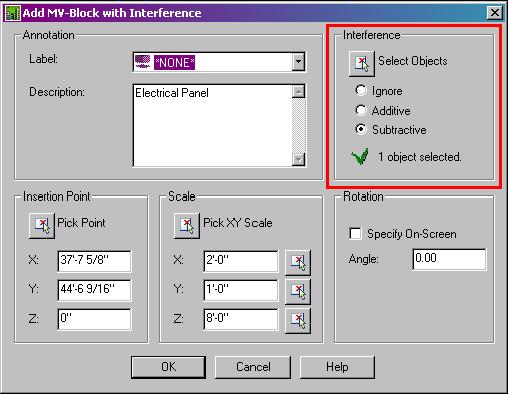The height and width of the screenshot is (395, 509).
Task: Click the Insertion Point Y field
Action: pyautogui.click(x=94, y=290)
